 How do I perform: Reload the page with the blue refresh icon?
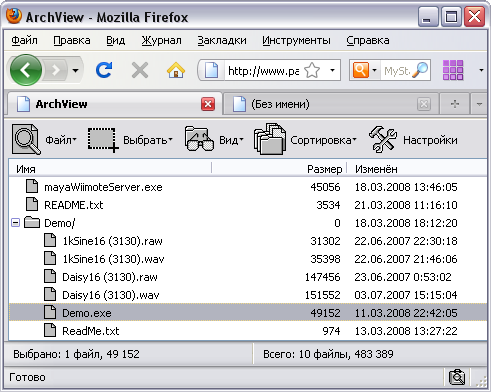coord(104,70)
